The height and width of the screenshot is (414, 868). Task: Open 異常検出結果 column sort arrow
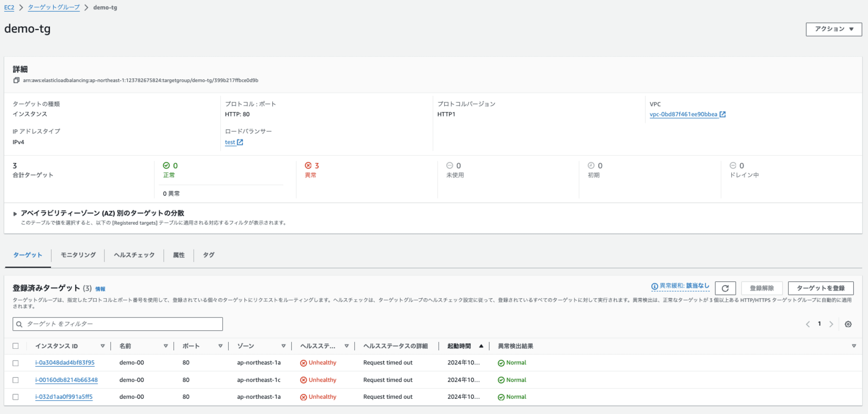coord(854,346)
